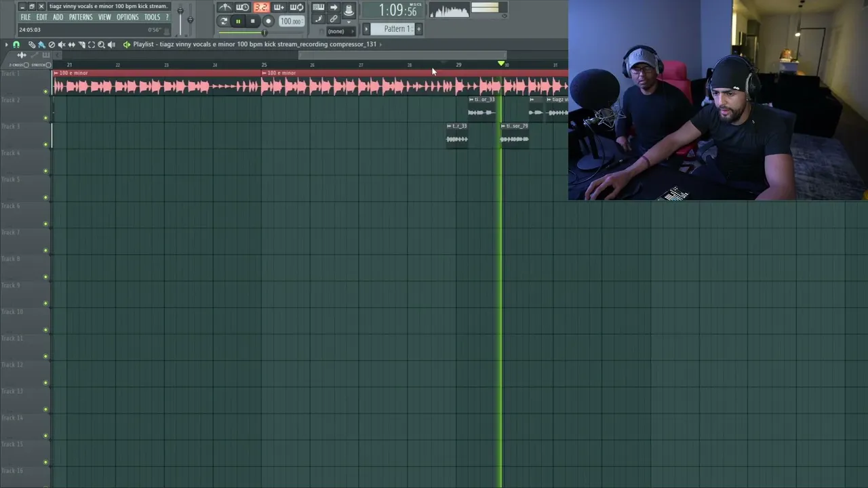Click the green playlist speaker icon
The width and height of the screenshot is (868, 488).
click(126, 45)
